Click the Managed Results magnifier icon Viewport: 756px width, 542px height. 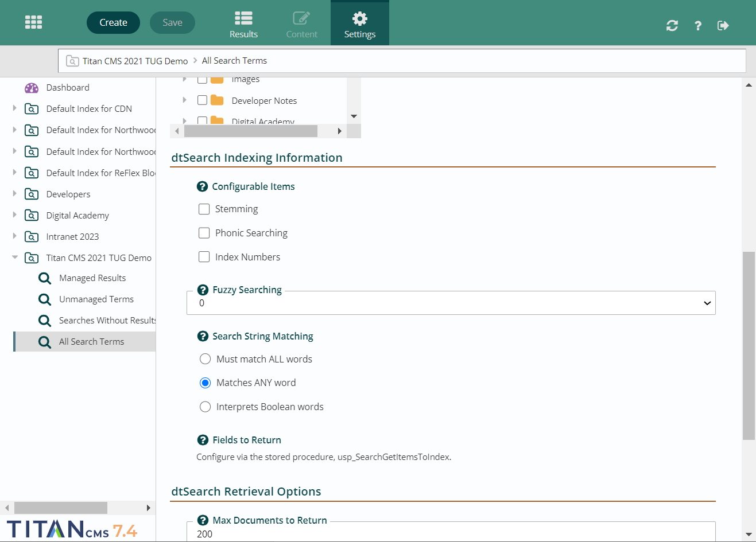(x=45, y=278)
